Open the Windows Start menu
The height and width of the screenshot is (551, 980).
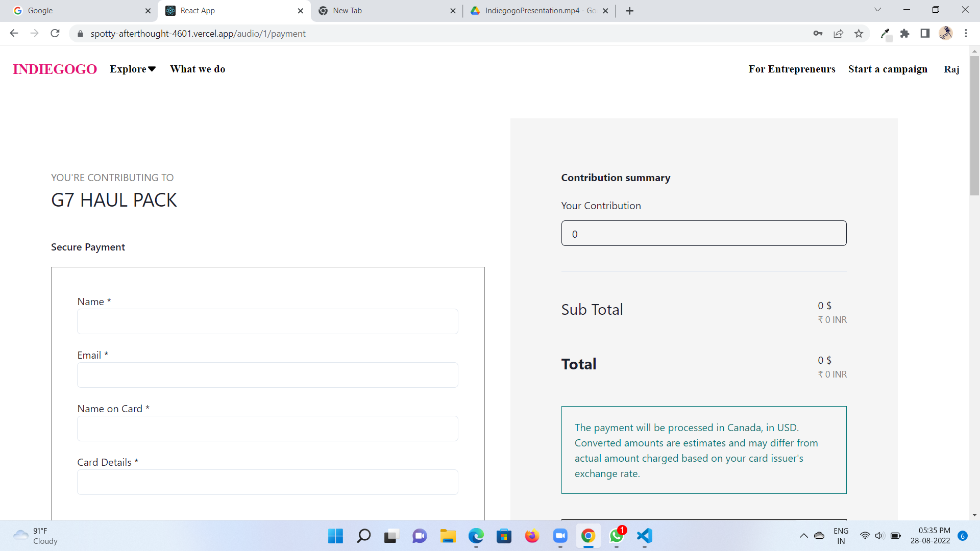tap(335, 536)
